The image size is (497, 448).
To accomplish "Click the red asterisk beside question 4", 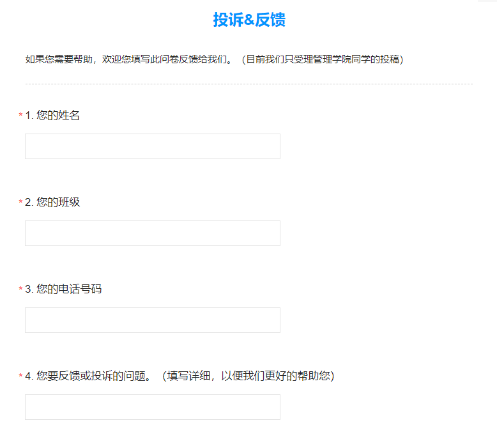I will (20, 377).
